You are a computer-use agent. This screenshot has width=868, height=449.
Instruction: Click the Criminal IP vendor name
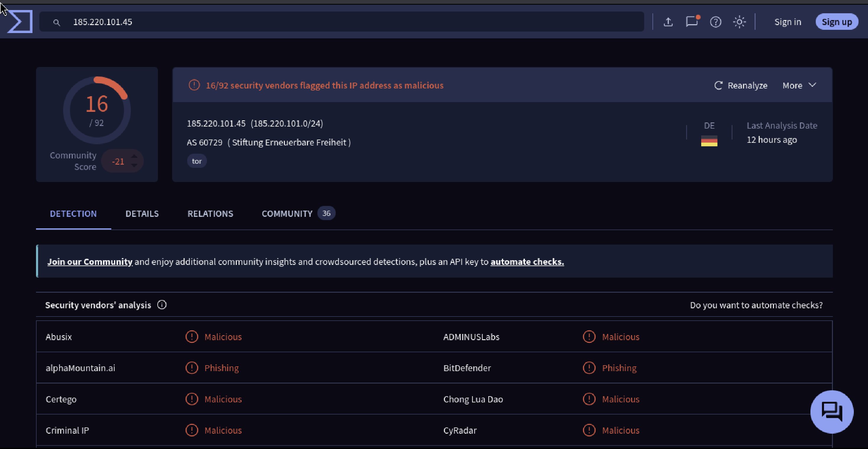[x=67, y=430]
